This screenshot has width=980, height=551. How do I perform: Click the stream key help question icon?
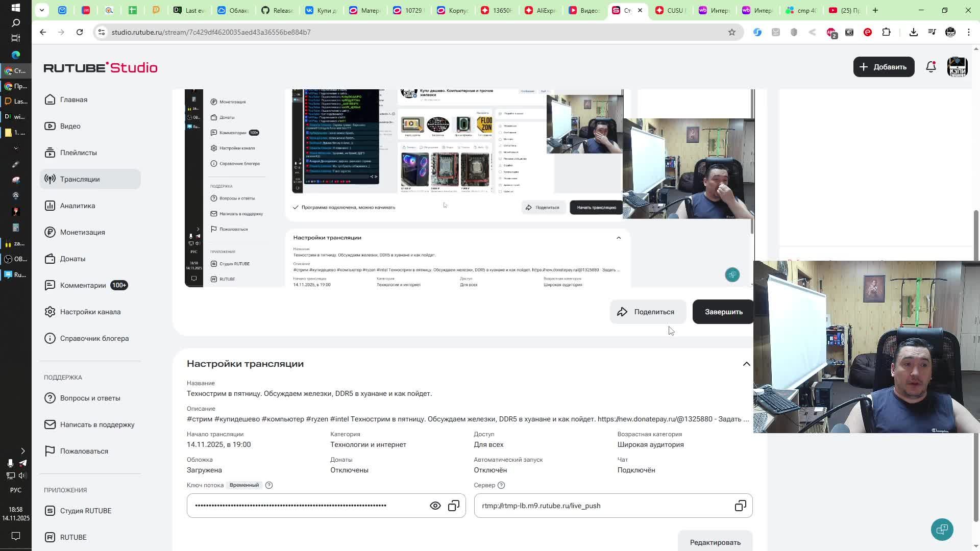click(269, 485)
